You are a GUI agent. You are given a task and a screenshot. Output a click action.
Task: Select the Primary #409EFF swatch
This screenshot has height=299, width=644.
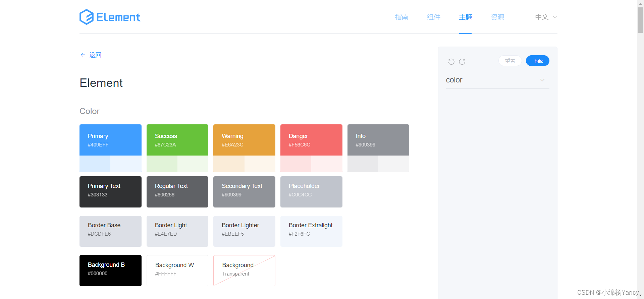point(110,140)
